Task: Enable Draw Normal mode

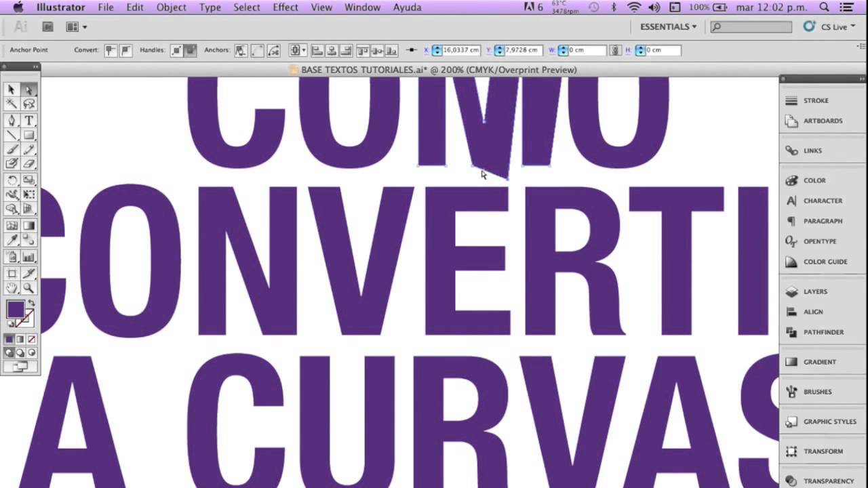Action: coord(9,352)
